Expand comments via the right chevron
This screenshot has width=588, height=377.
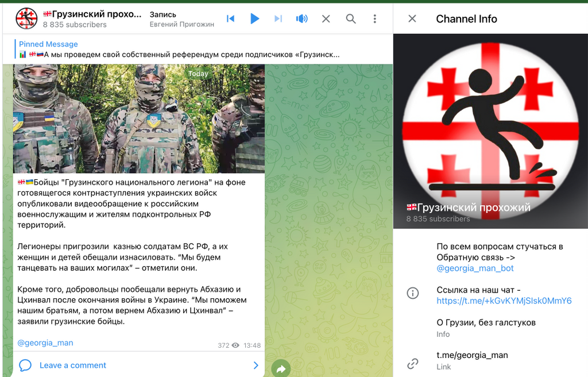click(256, 366)
